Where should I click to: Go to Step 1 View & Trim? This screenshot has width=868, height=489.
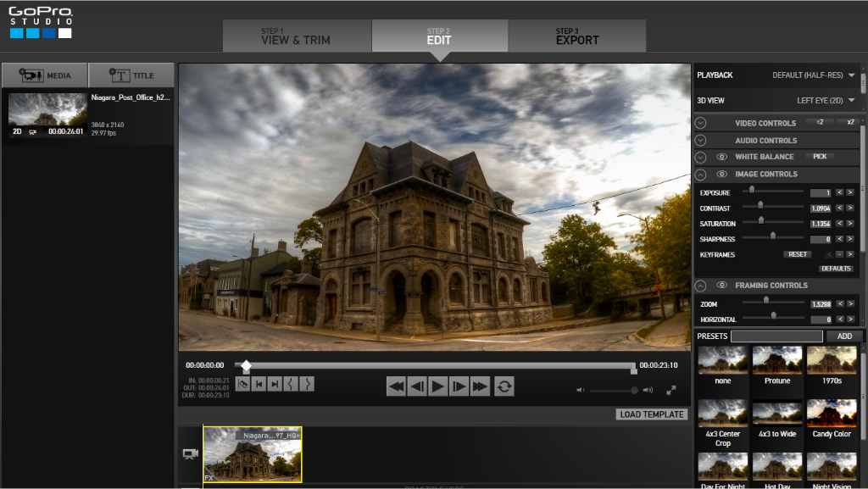[x=298, y=36]
